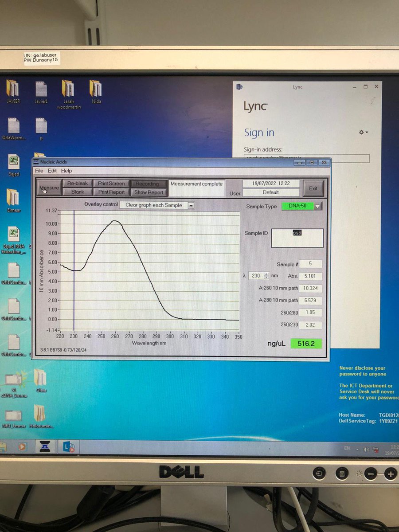Click the Measure button
This screenshot has height=532, width=399.
49,188
